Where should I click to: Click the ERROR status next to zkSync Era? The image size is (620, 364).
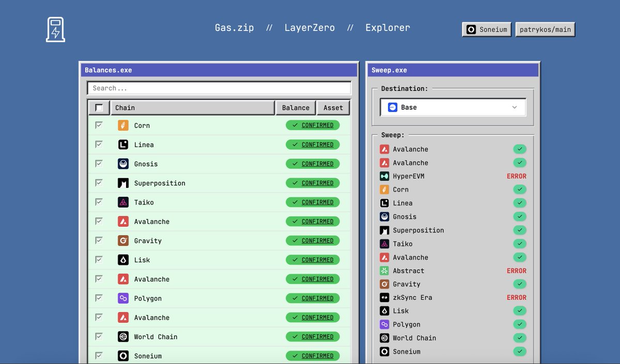tap(517, 297)
